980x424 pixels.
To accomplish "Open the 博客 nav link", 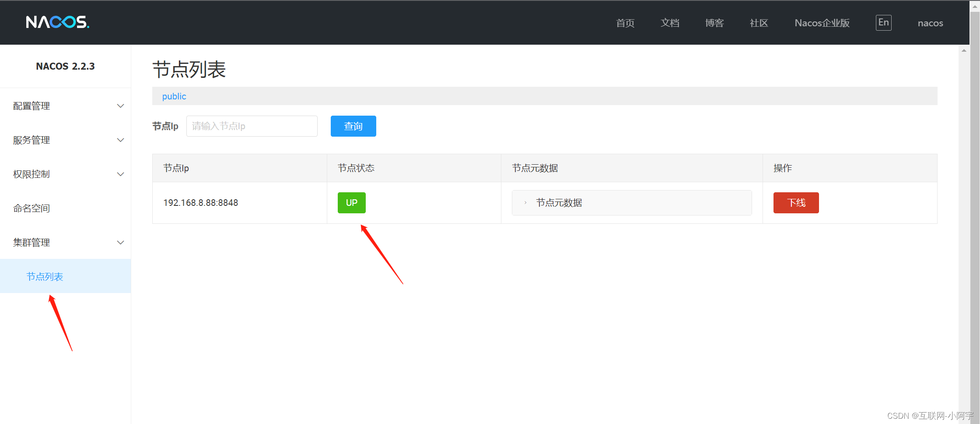I will [714, 23].
